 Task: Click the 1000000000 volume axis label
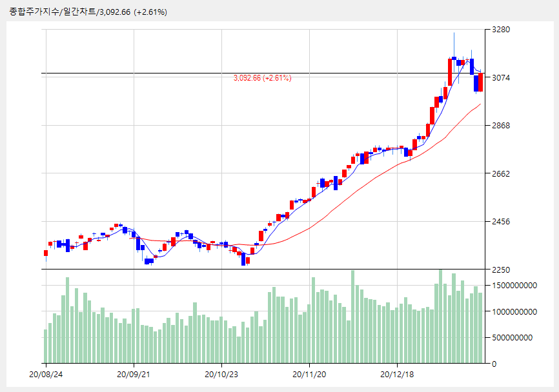514,312
